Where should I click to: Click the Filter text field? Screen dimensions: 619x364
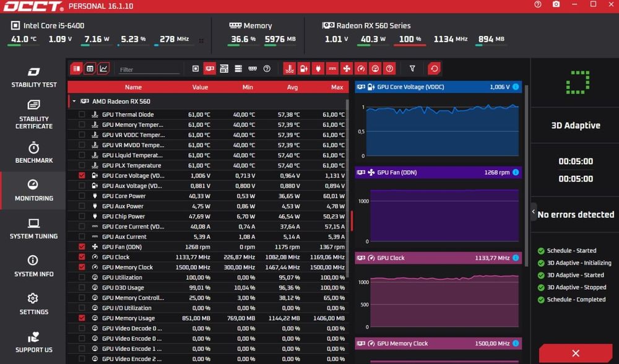tap(149, 69)
